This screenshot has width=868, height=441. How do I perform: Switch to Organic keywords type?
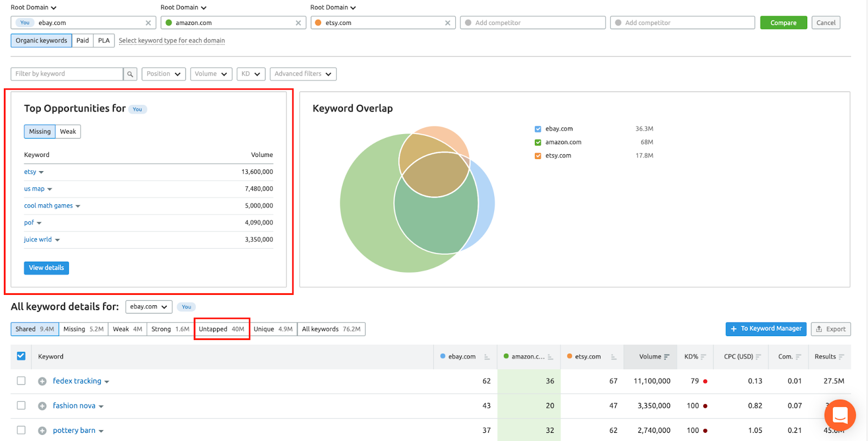click(x=41, y=41)
